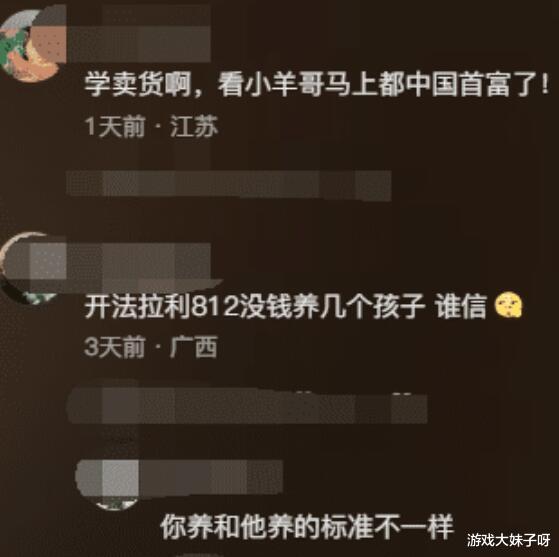559x557 pixels.
Task: Tap blurred username above 学卖货啊 comment
Action: [139, 44]
